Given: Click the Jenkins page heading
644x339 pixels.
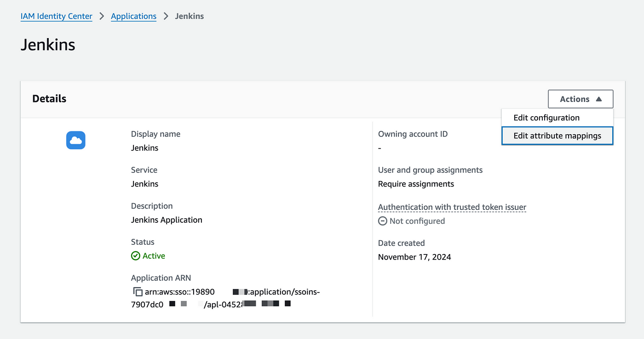Looking at the screenshot, I should tap(48, 45).
